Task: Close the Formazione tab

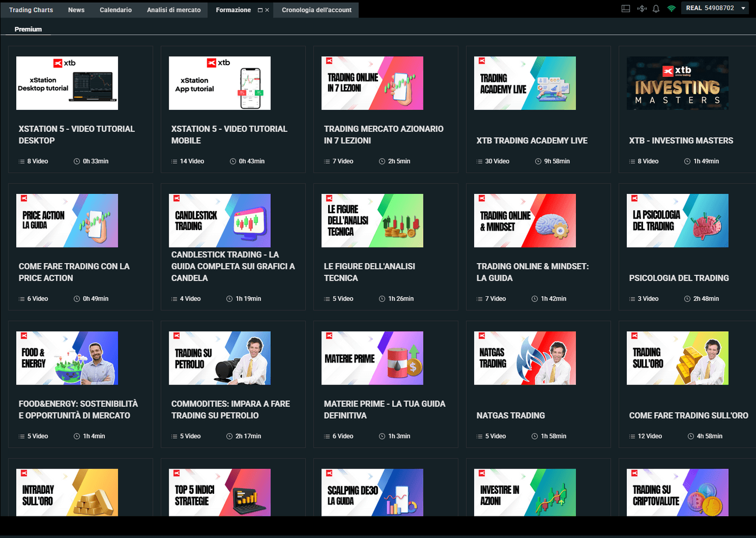Action: [267, 10]
